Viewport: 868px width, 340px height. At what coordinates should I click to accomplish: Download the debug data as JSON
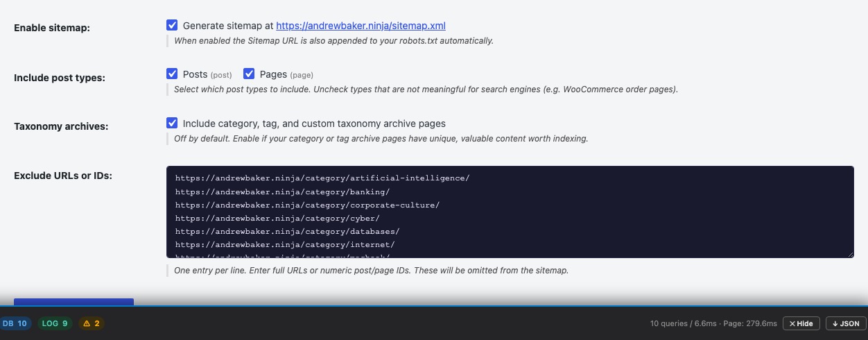click(x=846, y=323)
